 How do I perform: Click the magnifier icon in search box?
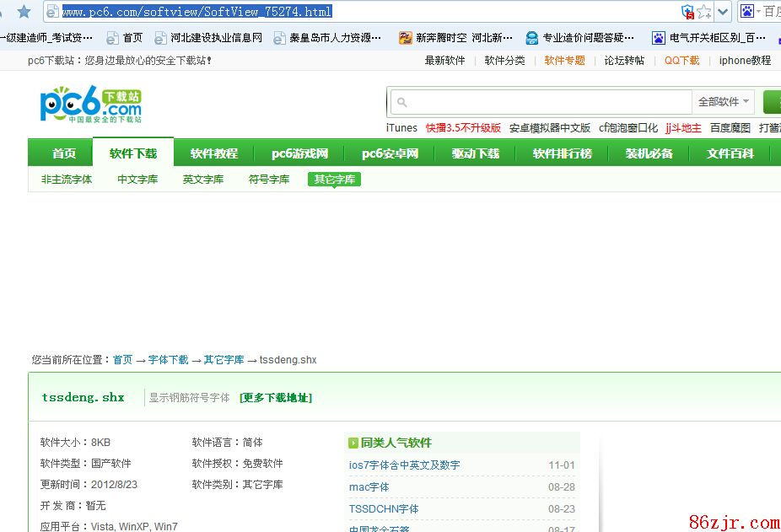(x=402, y=103)
